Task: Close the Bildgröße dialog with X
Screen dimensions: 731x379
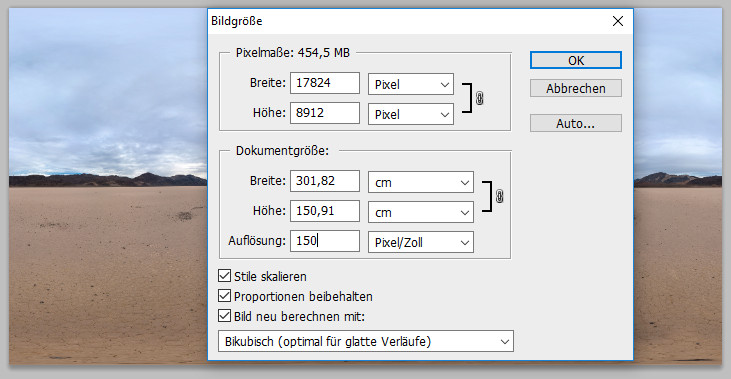Action: 618,21
